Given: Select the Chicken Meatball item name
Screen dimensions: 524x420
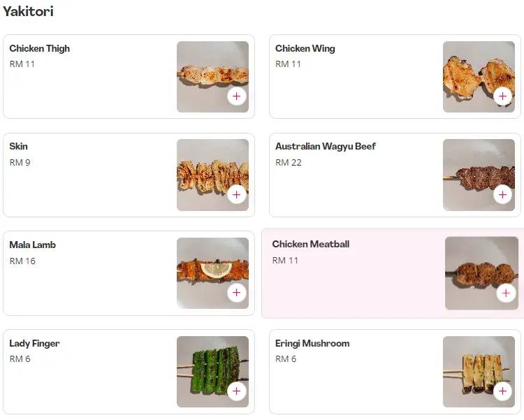Looking at the screenshot, I should (x=311, y=245).
